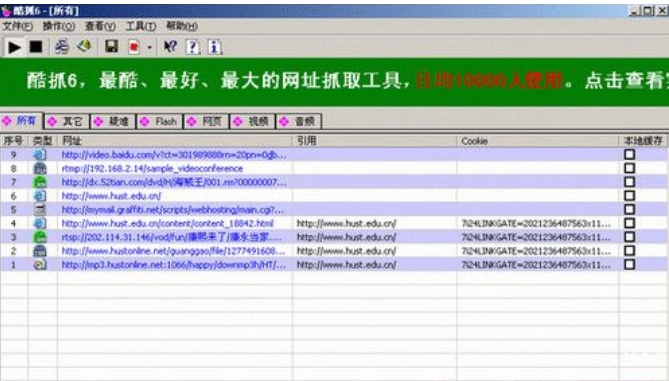Click the What's This help cursor icon
The width and height of the screenshot is (669, 381).
tap(170, 47)
